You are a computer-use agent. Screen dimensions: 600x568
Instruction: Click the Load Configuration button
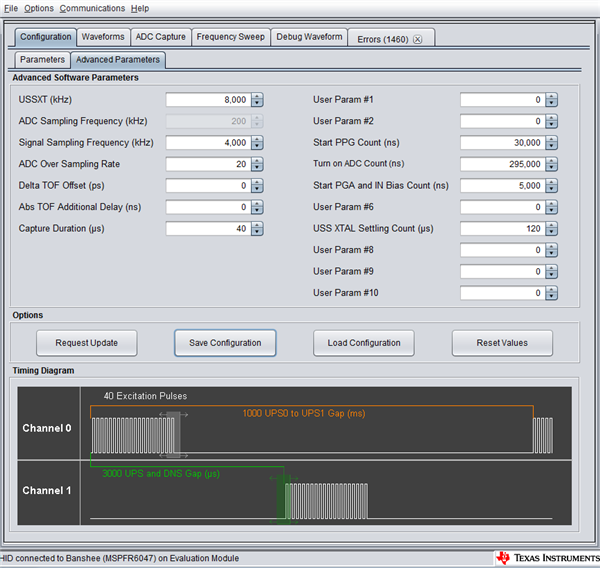(x=364, y=343)
